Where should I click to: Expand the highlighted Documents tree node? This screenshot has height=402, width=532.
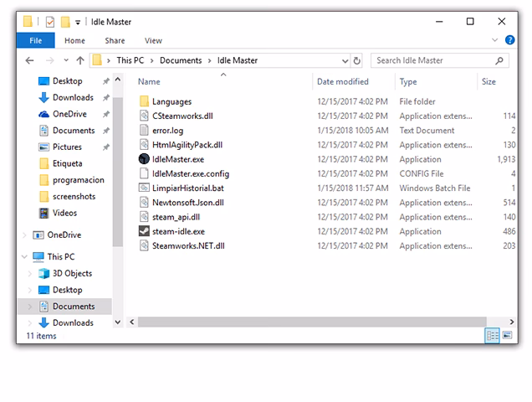[30, 307]
